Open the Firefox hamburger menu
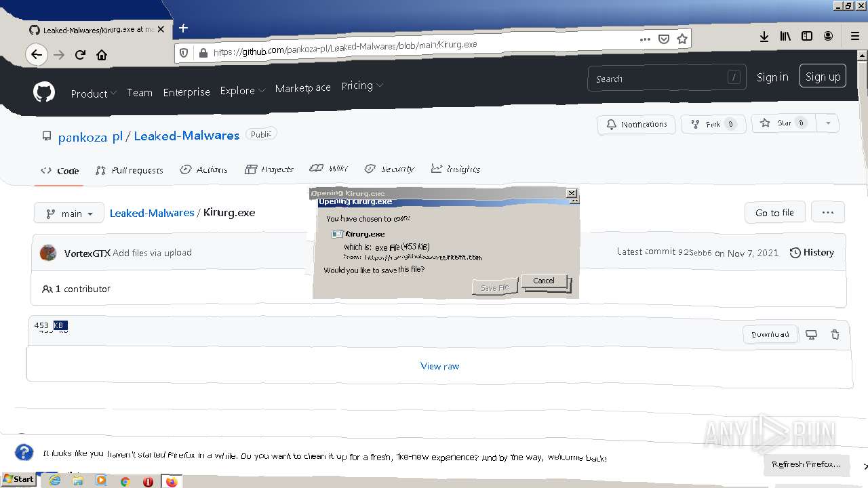Viewport: 868px width, 488px height. point(855,37)
